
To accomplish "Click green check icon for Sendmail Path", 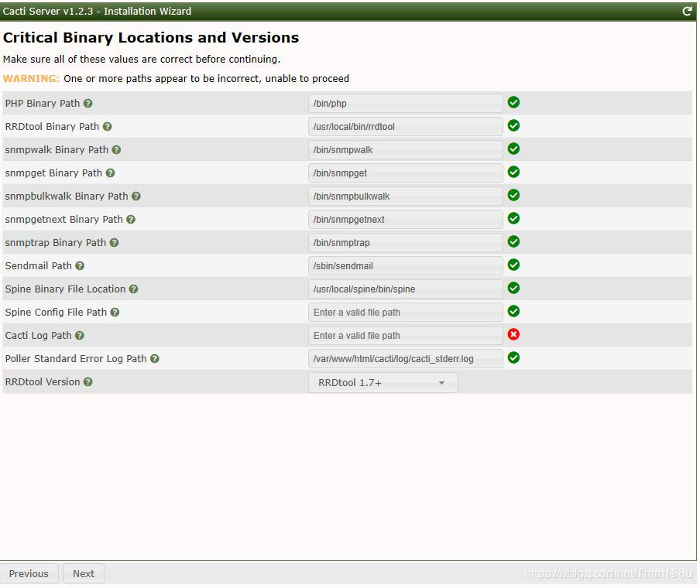I will [x=514, y=265].
